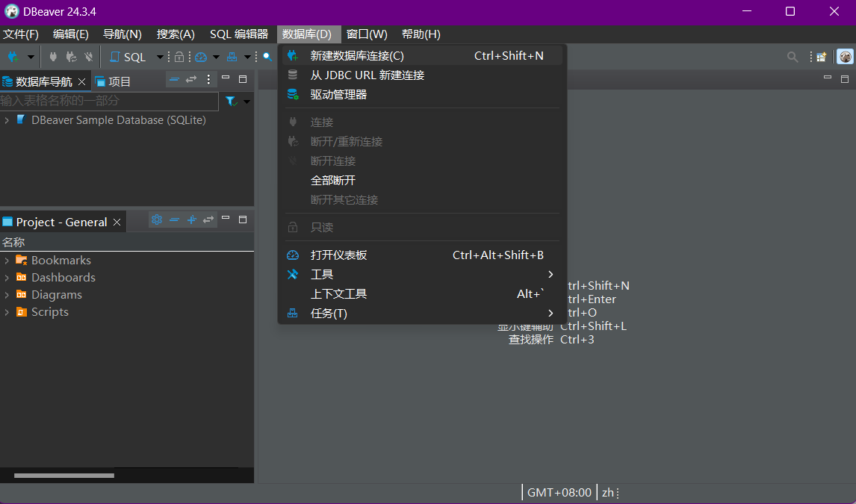Open the 工具 submenu

point(422,274)
